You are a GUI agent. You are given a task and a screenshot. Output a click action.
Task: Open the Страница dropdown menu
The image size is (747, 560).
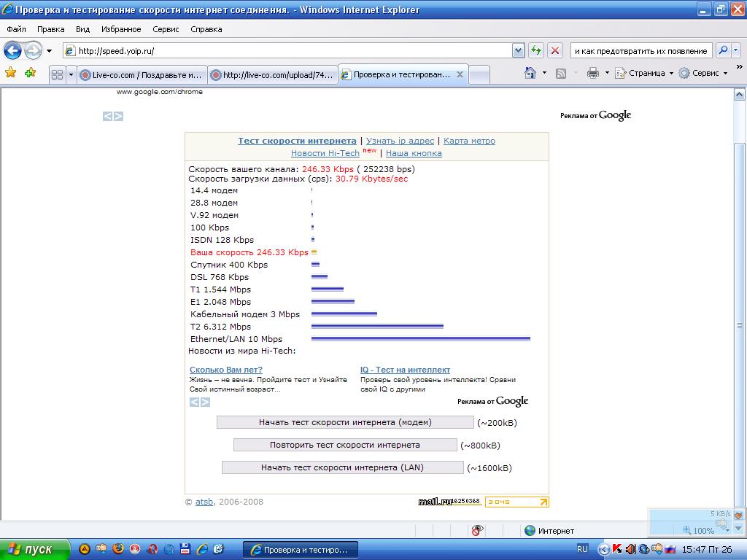point(645,73)
